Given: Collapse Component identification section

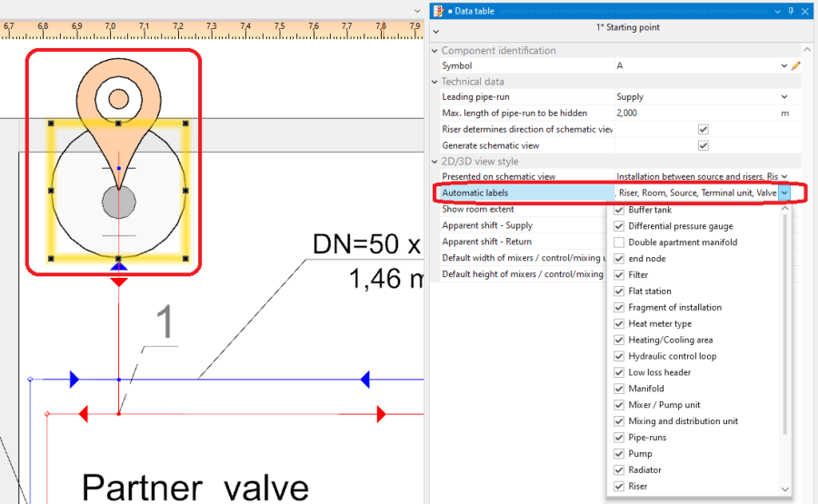Looking at the screenshot, I should [434, 51].
